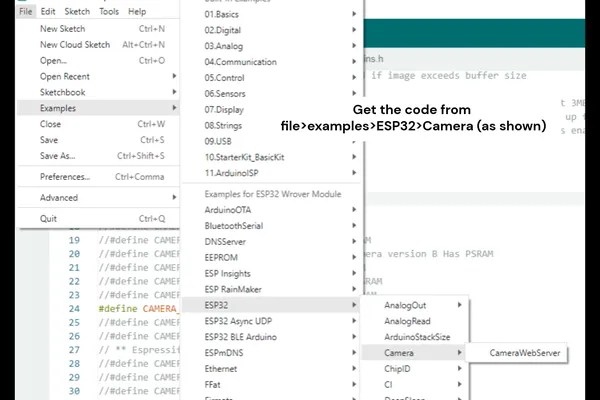
Task: Quit the Arduino IDE via menu
Action: (x=48, y=218)
